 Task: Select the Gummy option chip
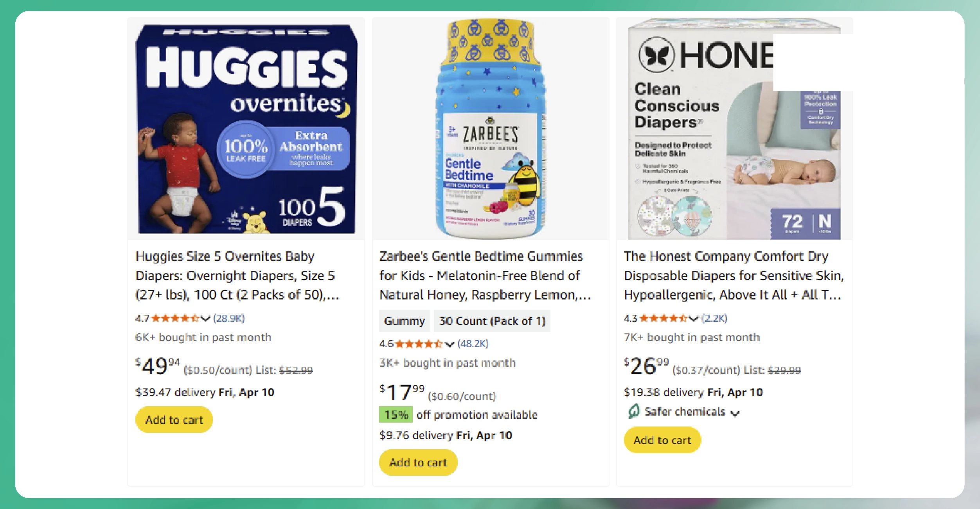coord(405,321)
